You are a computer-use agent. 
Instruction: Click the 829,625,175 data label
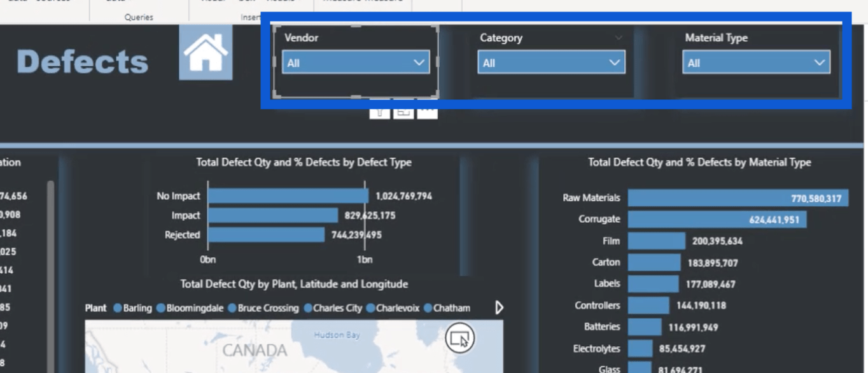[x=370, y=215]
